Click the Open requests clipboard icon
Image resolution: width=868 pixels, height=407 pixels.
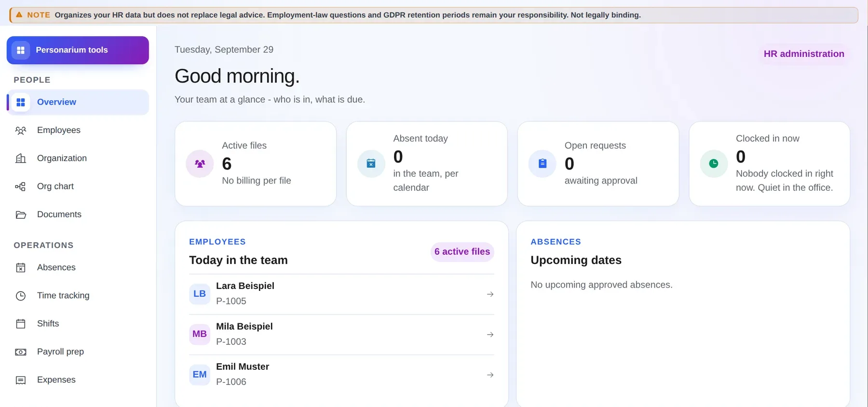542,164
